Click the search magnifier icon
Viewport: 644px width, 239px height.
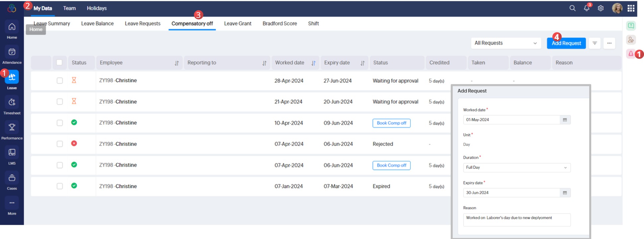click(x=572, y=8)
